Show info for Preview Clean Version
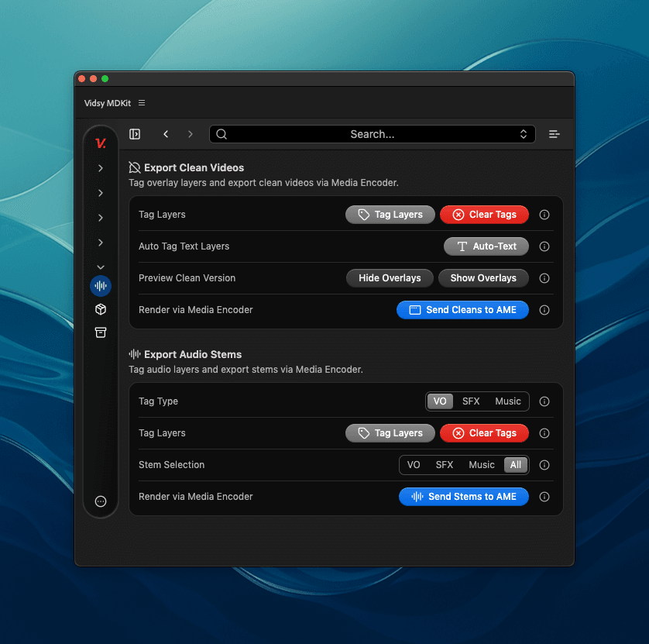The image size is (649, 644). click(x=544, y=278)
